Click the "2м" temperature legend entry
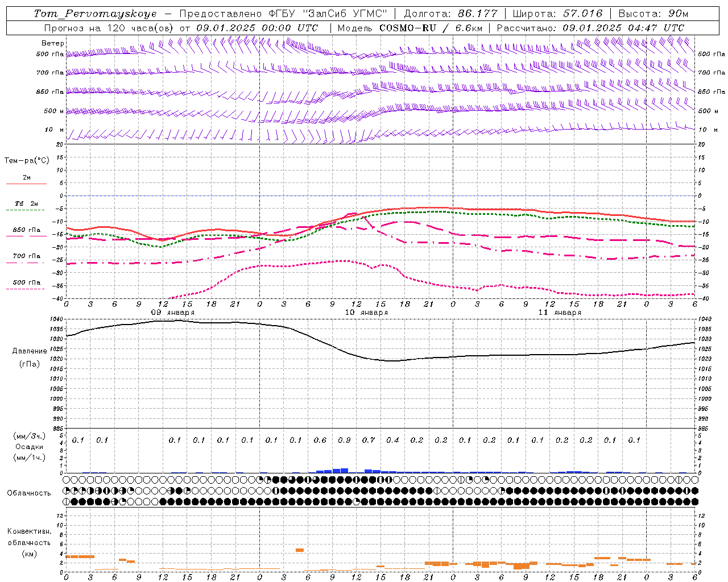The width and height of the screenshot is (728, 582). [27, 178]
